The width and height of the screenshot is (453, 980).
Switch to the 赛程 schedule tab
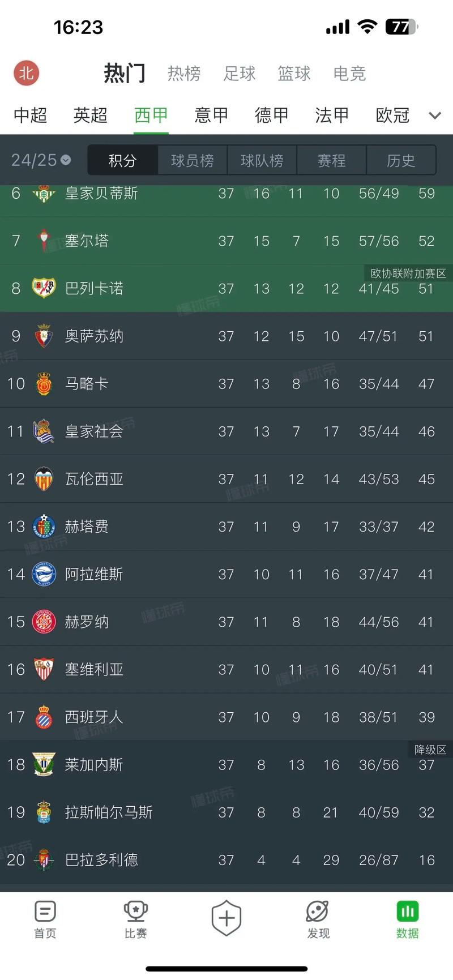coord(331,160)
